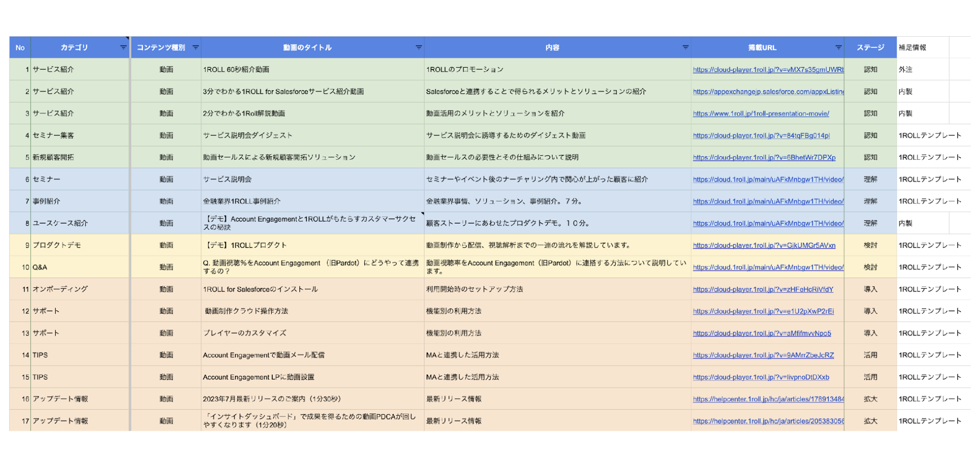Open the filter menu on the カテゴリ column
Viewport: 980px width, 468px height.
[x=122, y=48]
